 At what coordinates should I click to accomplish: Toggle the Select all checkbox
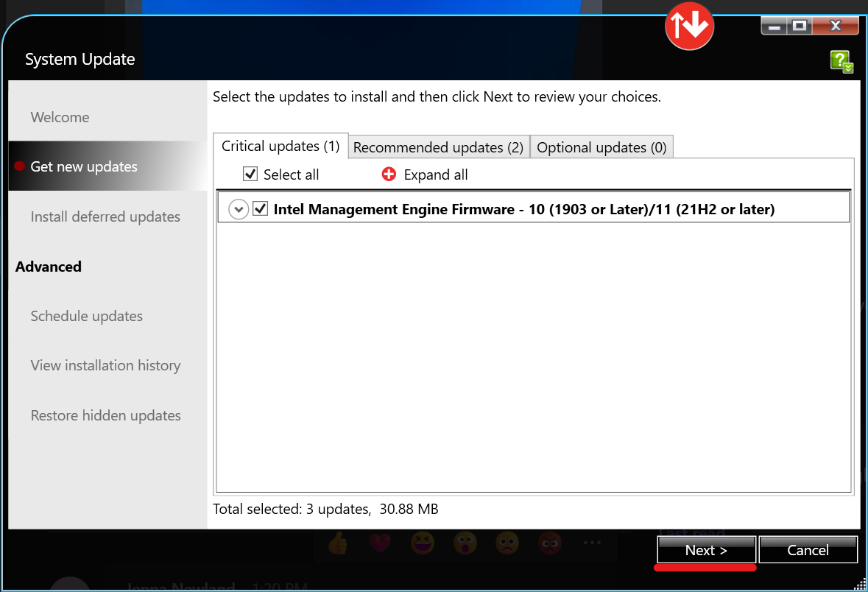click(x=250, y=174)
